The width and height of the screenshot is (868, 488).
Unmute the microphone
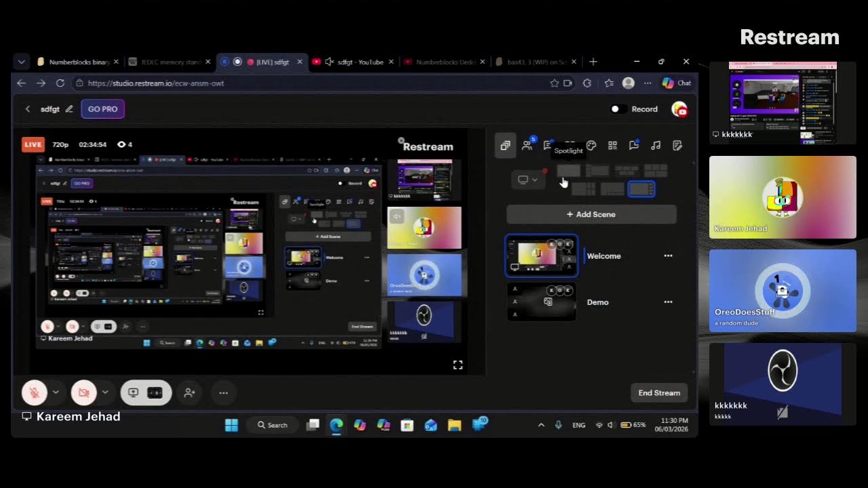click(34, 392)
